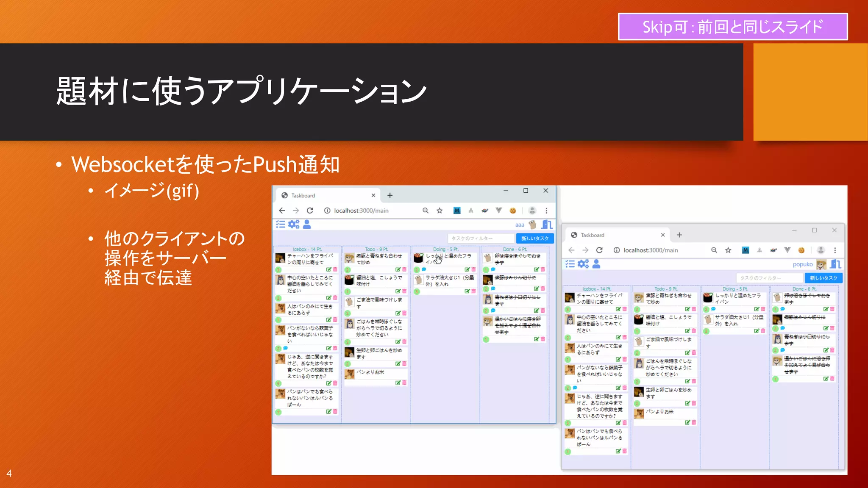The image size is (868, 488).
Task: Open new tab in aaa browser window
Action: [x=390, y=195]
